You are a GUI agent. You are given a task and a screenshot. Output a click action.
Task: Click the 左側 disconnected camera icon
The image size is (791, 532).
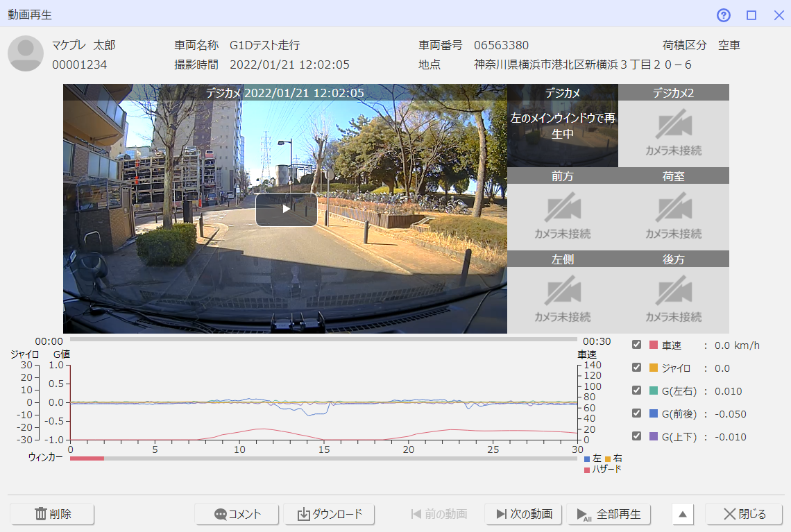point(563,291)
